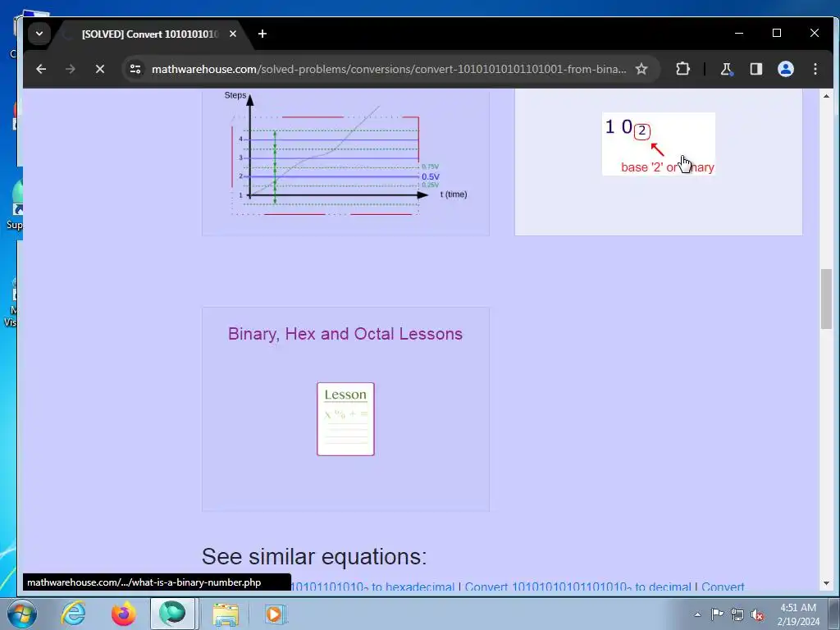The width and height of the screenshot is (840, 630).
Task: Stop loading the page
Action: [99, 69]
